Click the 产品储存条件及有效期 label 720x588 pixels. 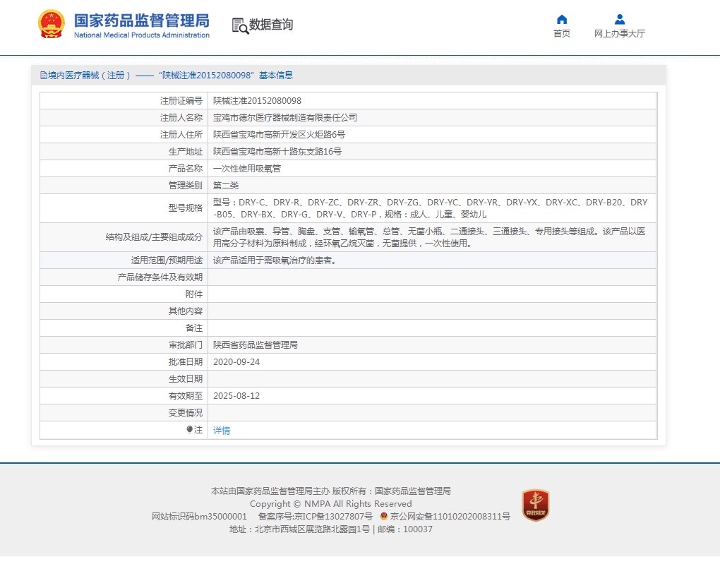point(160,277)
